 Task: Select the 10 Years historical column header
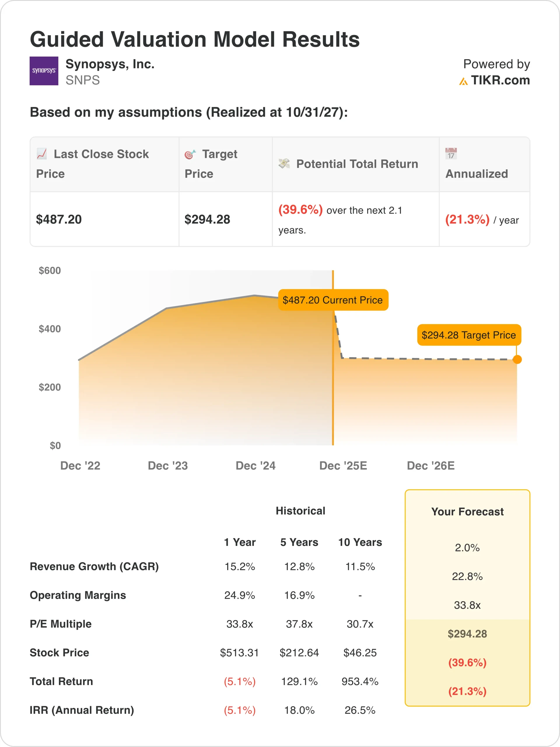(360, 542)
